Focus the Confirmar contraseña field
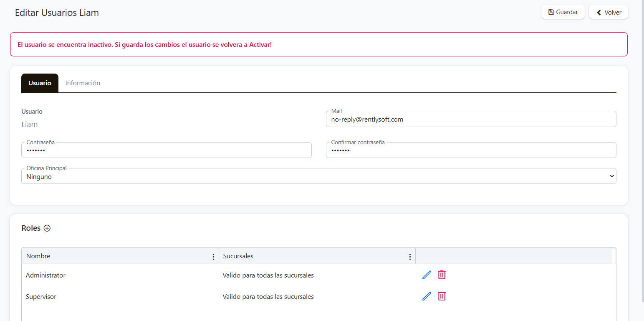The height and width of the screenshot is (321, 644). (470, 150)
